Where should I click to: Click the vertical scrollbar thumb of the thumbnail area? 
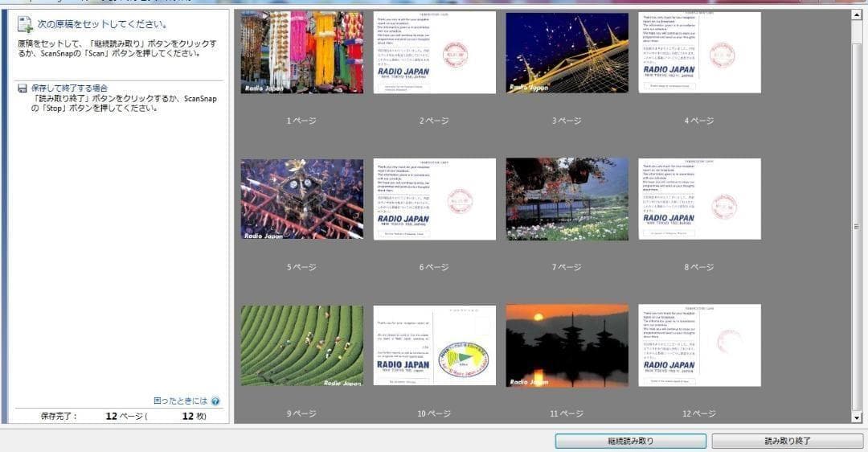coord(857,225)
